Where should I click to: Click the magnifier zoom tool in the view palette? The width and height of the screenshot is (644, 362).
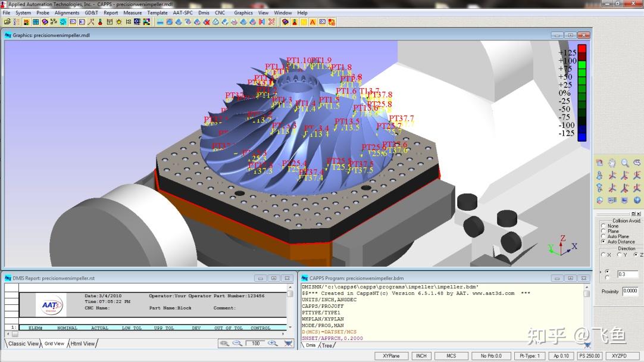click(625, 163)
